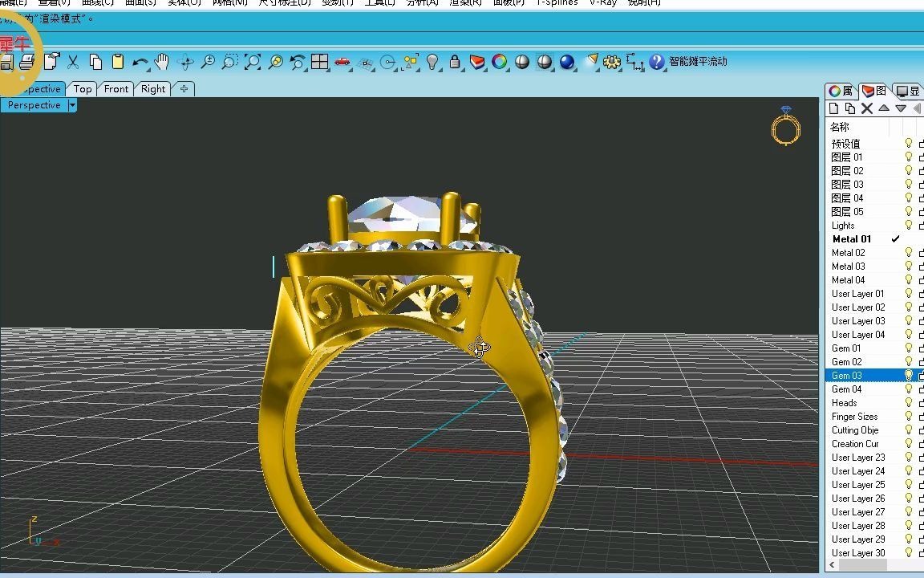Viewport: 924px width, 578px height.
Task: Select the Finger Sizes layer row
Action: click(874, 417)
